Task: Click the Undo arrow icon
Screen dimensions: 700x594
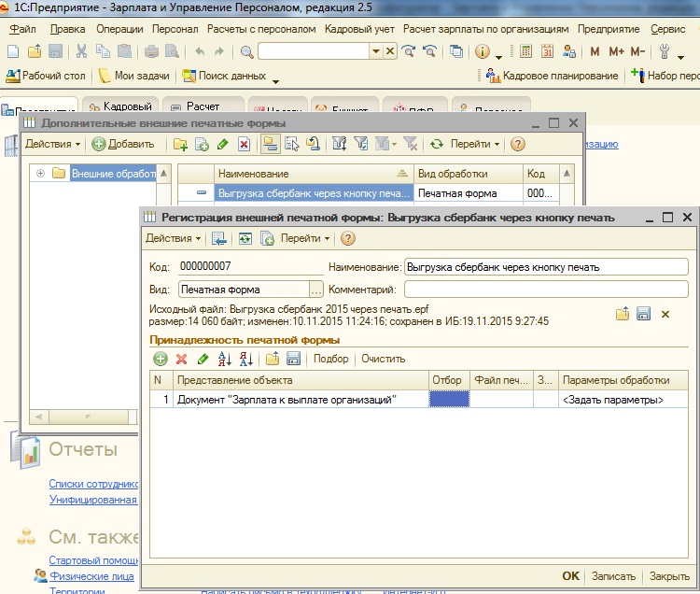Action: [x=200, y=51]
